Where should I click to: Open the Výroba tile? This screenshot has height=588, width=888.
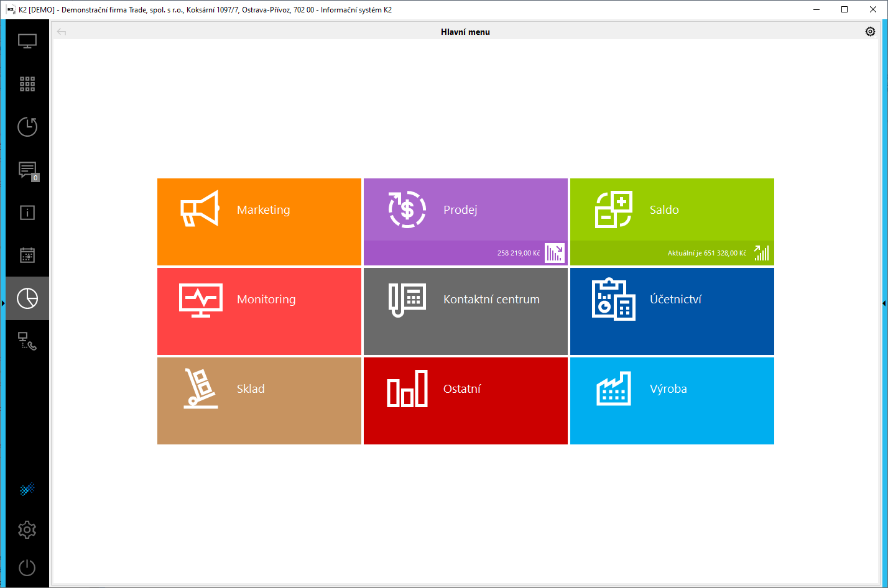click(x=672, y=401)
